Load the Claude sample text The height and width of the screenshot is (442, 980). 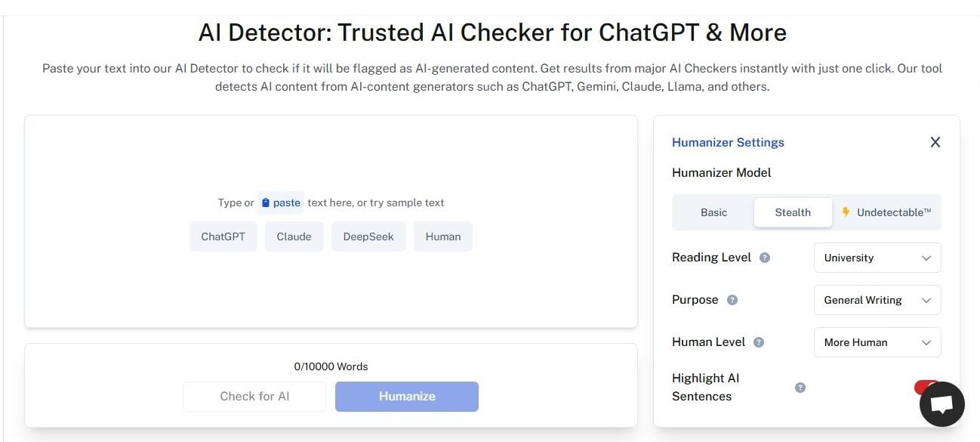[294, 236]
